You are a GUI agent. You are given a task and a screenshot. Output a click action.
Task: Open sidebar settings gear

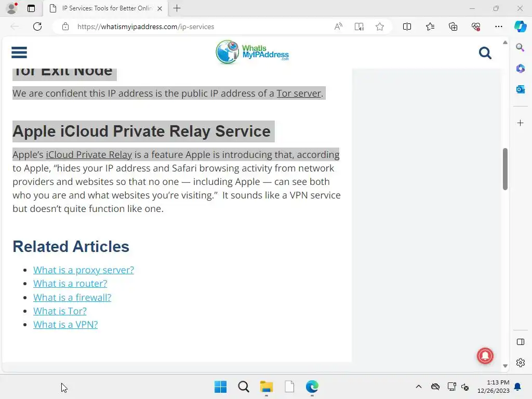pos(520,363)
